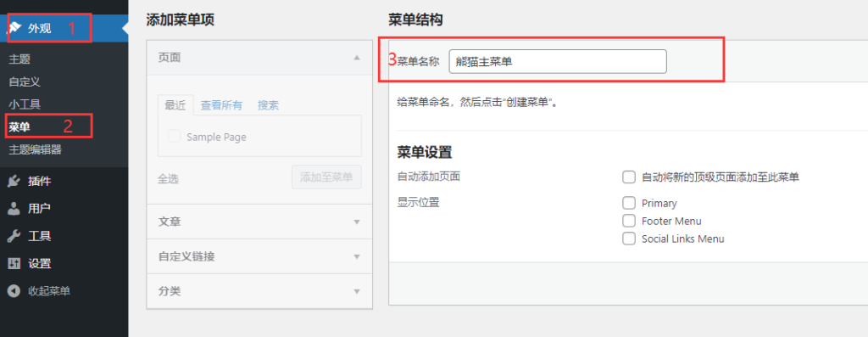Switch to the 搜索 tab
868x337 pixels.
click(x=268, y=105)
